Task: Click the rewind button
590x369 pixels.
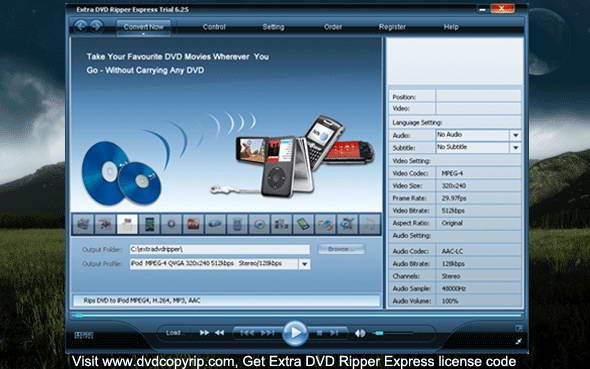Action: (x=219, y=333)
